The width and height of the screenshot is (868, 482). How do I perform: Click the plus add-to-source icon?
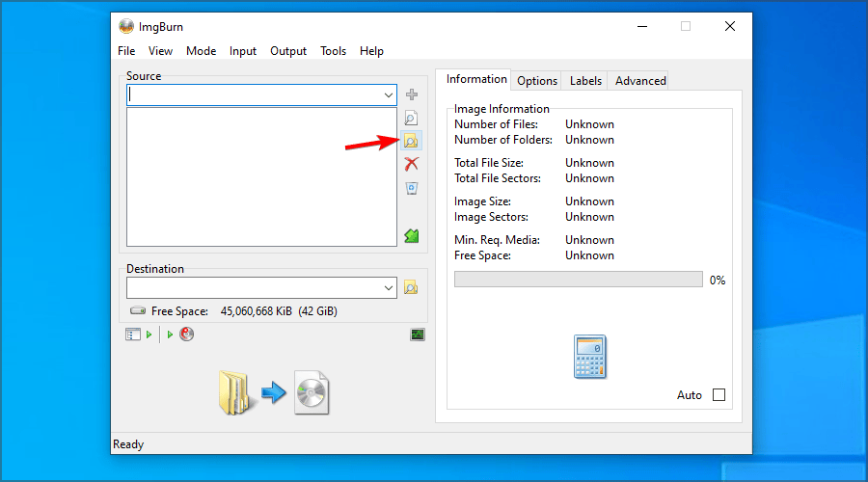click(x=411, y=94)
